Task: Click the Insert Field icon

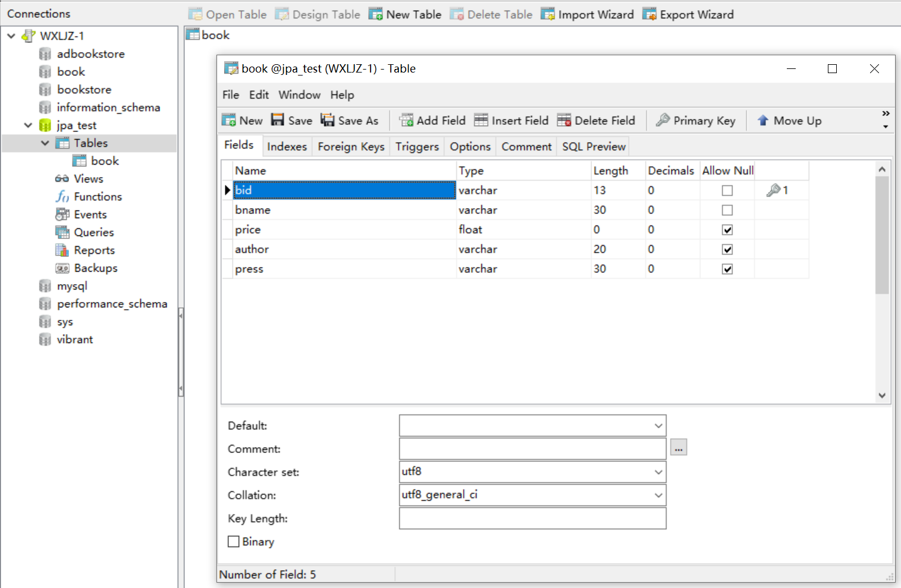Action: click(x=481, y=120)
